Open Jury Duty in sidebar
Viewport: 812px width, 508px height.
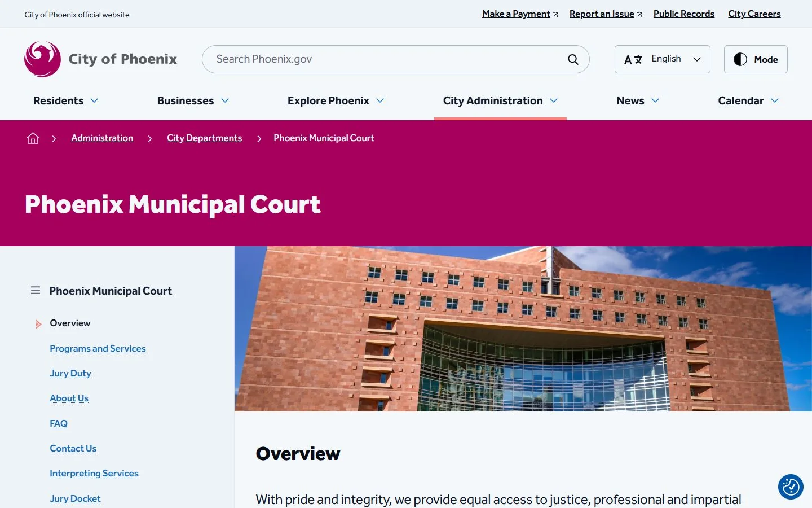[x=70, y=374]
